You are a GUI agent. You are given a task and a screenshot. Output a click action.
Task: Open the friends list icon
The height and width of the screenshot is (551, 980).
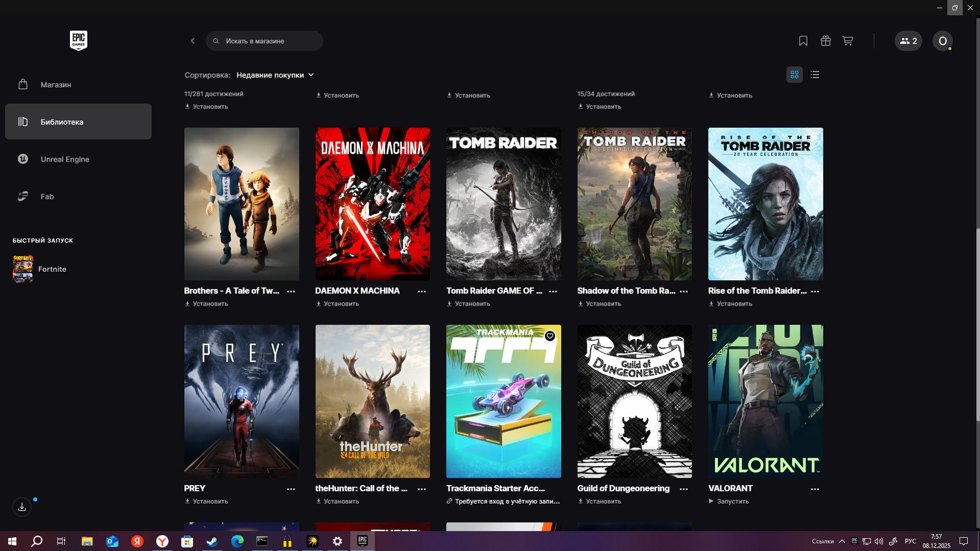[908, 41]
